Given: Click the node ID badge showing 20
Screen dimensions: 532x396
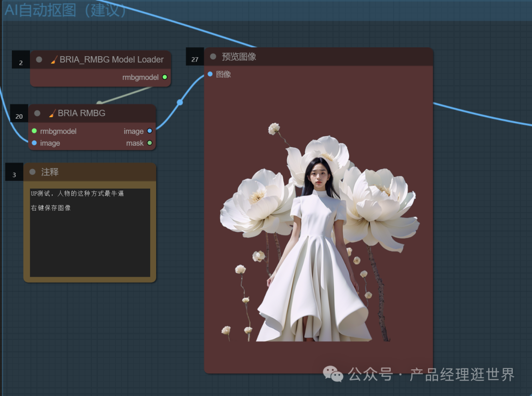Looking at the screenshot, I should tap(19, 116).
